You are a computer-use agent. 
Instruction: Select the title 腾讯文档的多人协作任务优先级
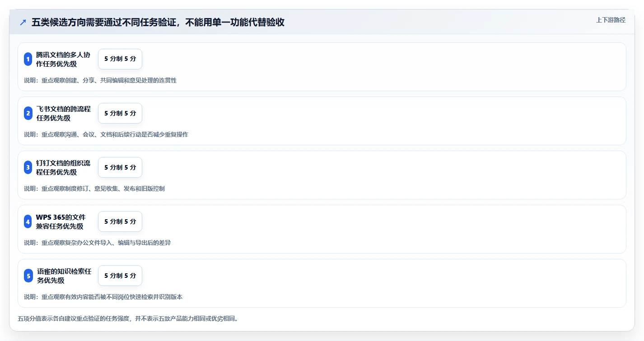pos(63,59)
